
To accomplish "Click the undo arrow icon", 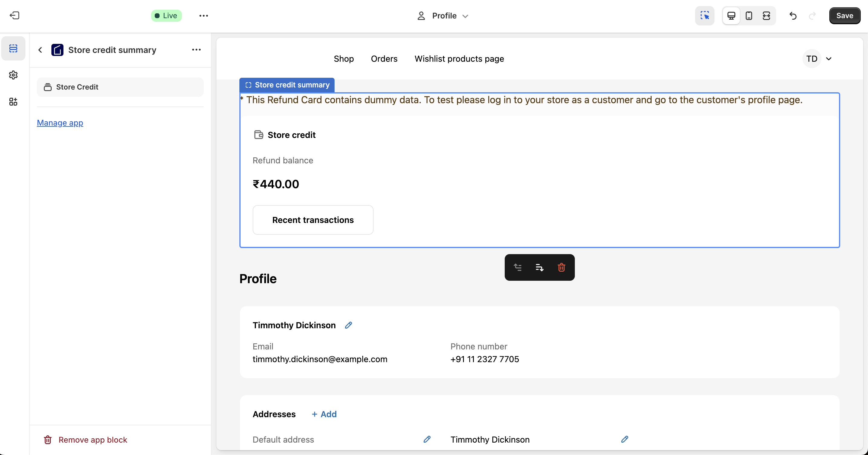I will coord(793,15).
